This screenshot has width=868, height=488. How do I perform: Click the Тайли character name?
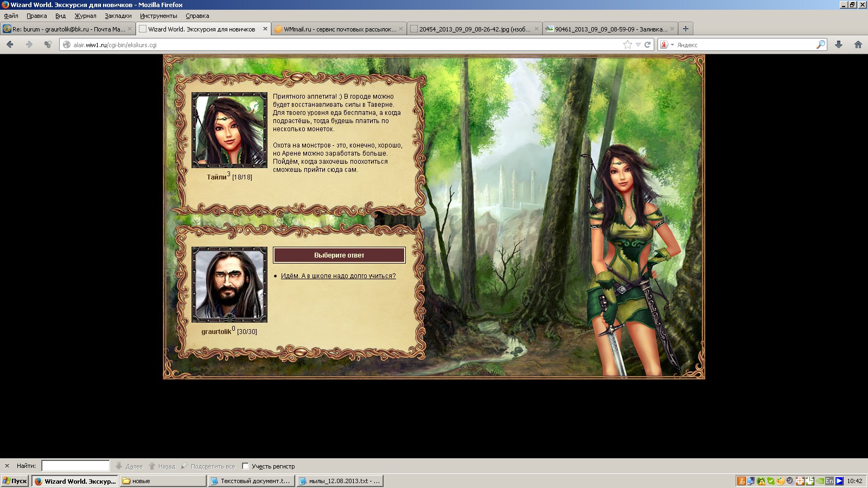coord(216,177)
